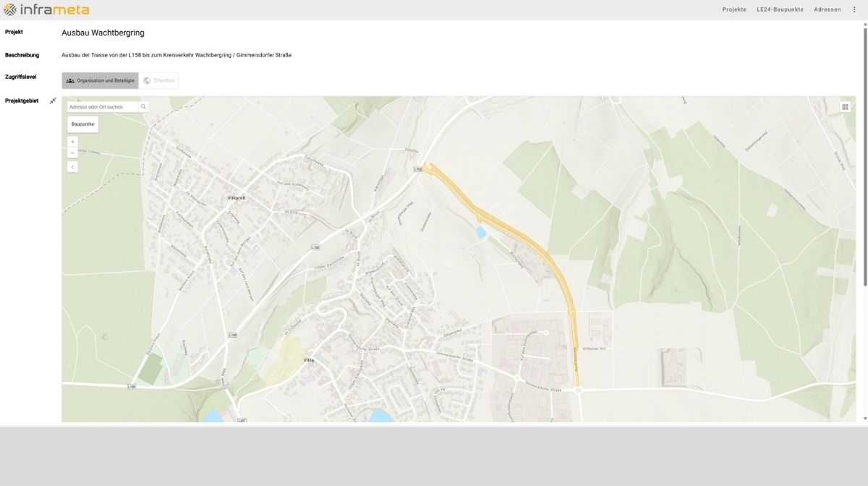Go to Adressen in top navigation
The width and height of the screenshot is (868, 486).
(x=827, y=9)
